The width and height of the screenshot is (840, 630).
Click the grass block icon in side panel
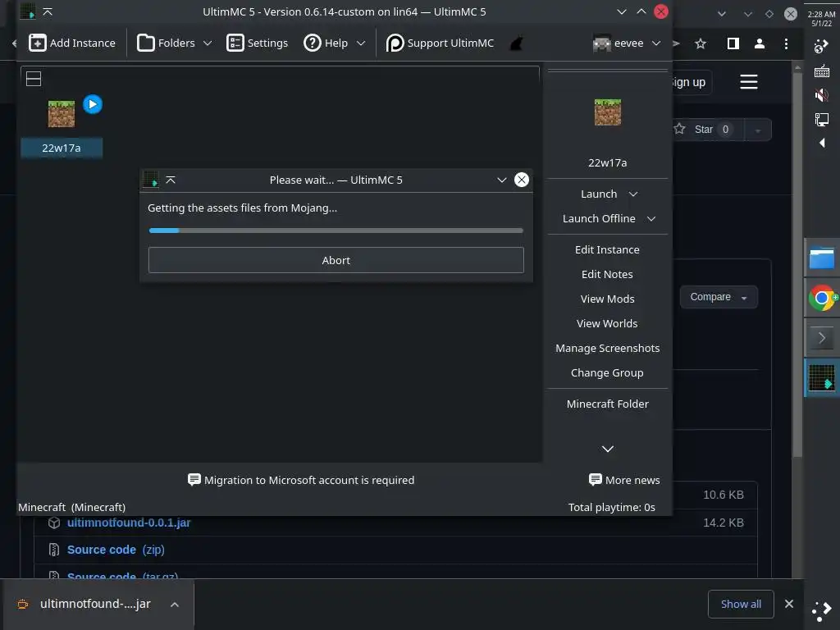(x=608, y=112)
